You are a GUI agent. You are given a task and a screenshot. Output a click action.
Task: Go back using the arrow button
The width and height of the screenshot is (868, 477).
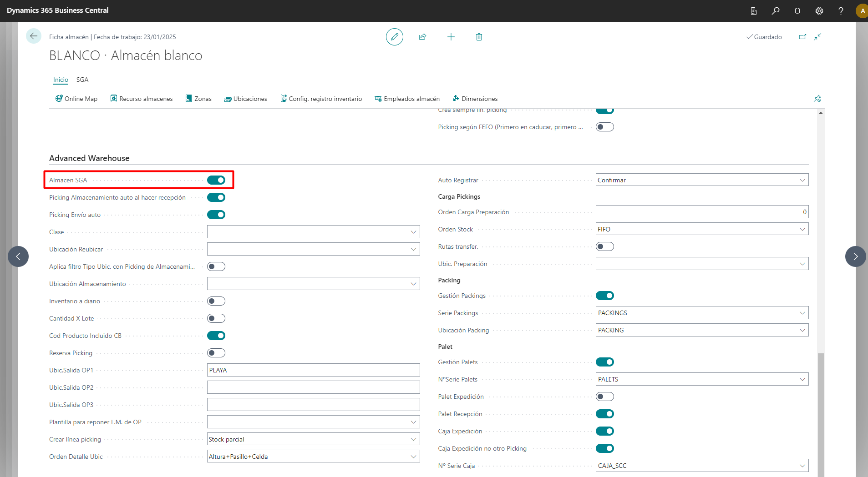point(34,36)
